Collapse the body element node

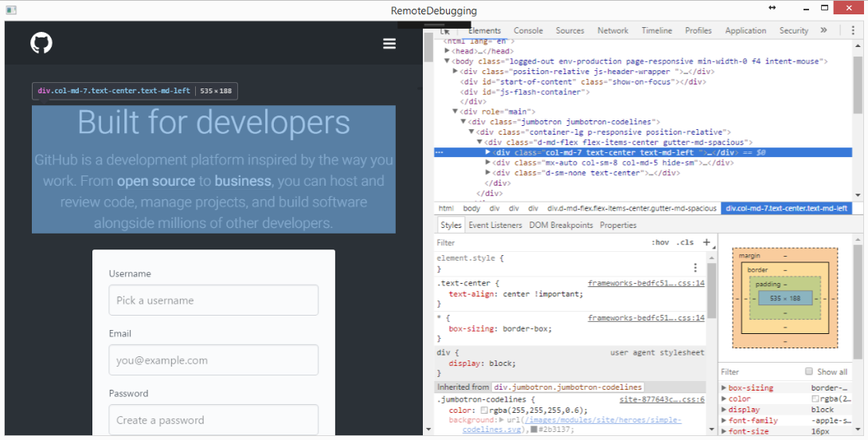click(x=448, y=61)
